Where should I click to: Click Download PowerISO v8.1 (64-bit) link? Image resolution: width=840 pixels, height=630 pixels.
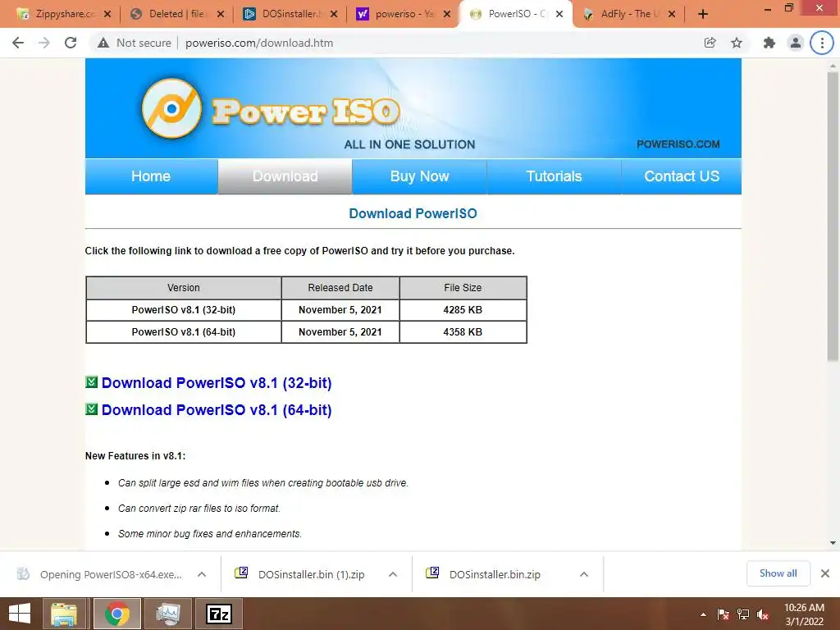click(217, 410)
